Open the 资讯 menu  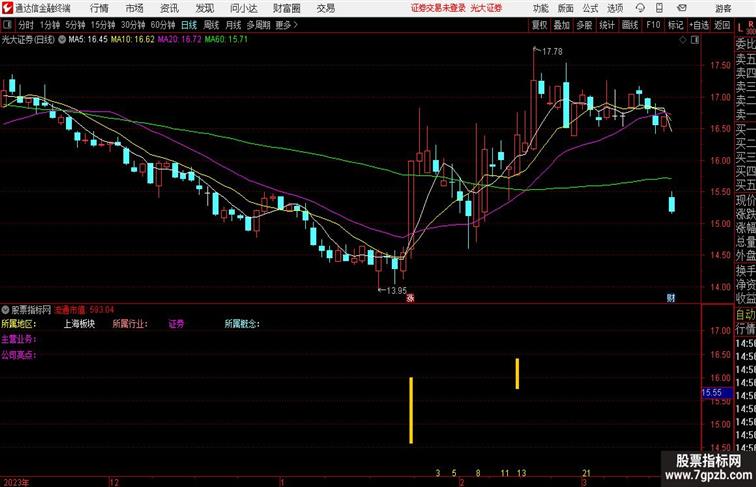[169, 8]
